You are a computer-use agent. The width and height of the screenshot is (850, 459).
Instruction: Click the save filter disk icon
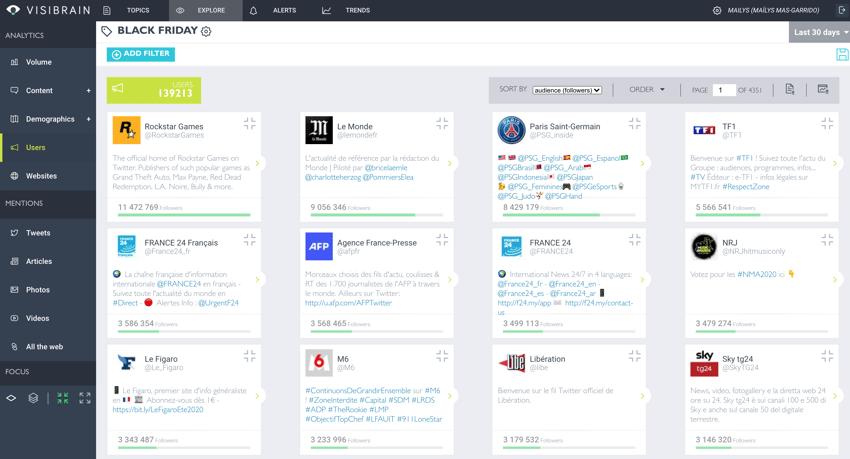(842, 54)
